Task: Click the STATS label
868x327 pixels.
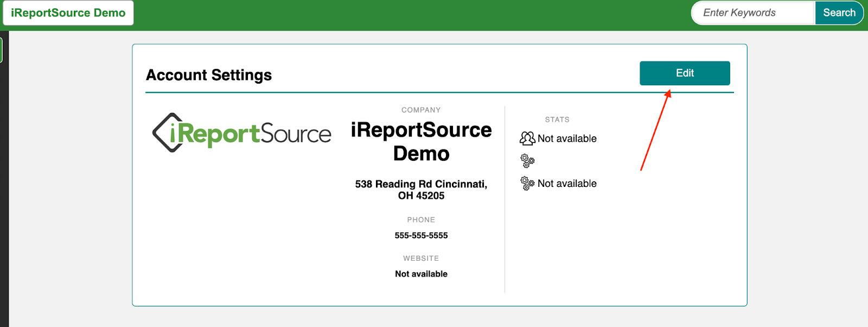Action: (x=557, y=120)
